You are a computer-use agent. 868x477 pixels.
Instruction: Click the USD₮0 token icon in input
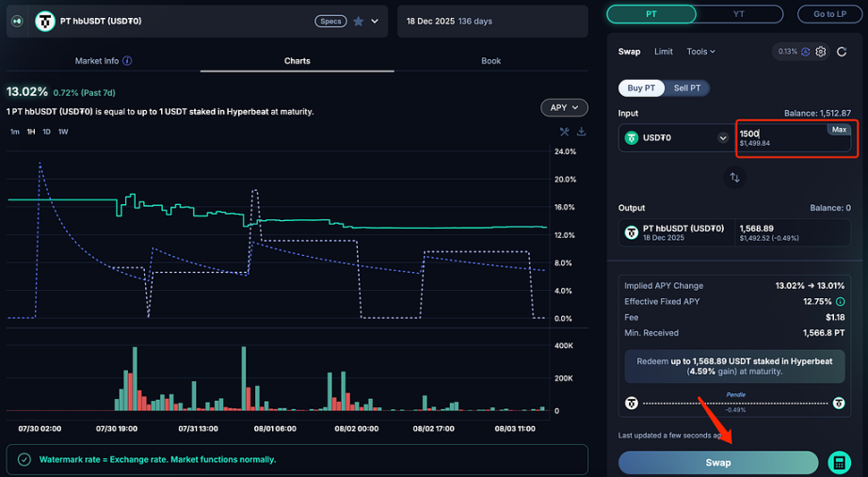[x=632, y=137]
